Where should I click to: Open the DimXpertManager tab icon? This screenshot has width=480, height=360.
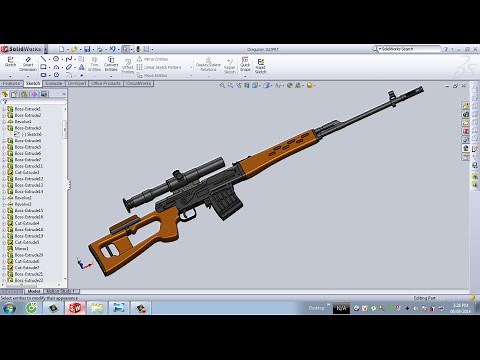tap(34, 94)
